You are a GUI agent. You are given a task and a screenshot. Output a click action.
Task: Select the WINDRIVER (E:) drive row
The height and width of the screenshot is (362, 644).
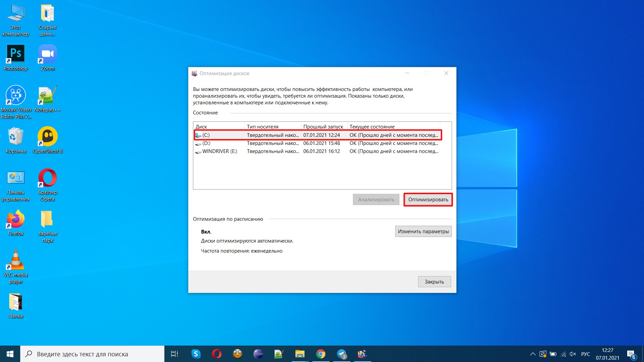tap(219, 151)
